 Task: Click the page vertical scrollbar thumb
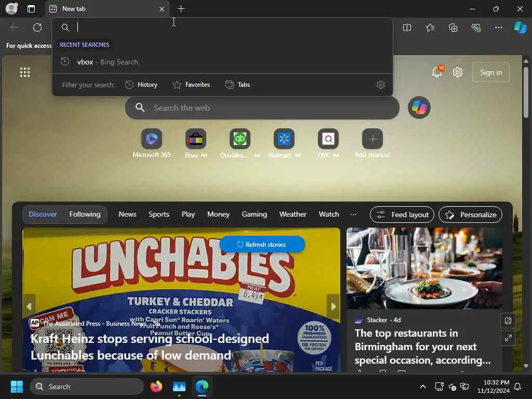point(526,92)
